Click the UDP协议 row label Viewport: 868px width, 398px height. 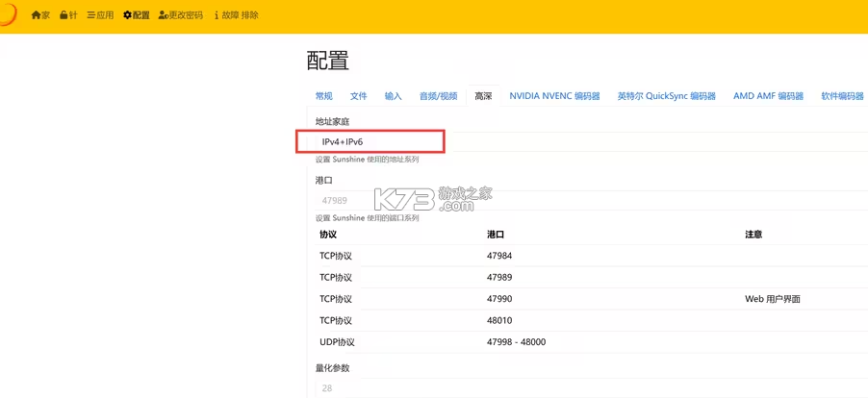337,342
